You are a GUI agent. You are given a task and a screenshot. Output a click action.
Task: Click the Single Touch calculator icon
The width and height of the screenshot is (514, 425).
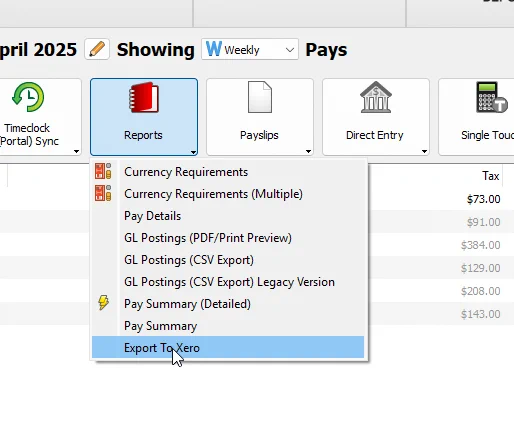click(x=492, y=97)
